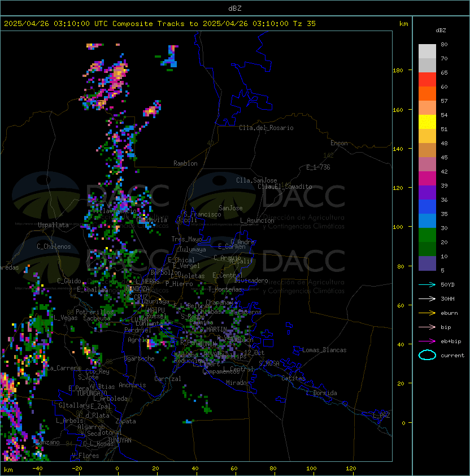Click the 'V_Flores' map label
This screenshot has width=470, height=476.
coord(85,456)
